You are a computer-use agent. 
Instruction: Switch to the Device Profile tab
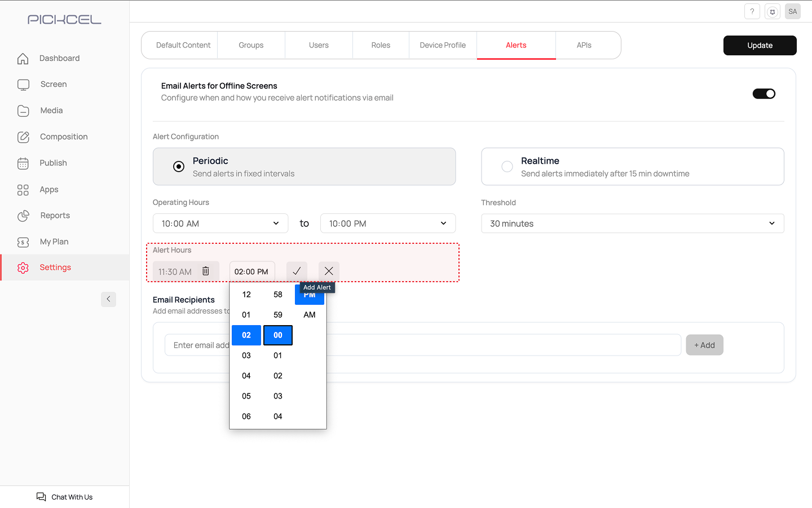(x=443, y=45)
